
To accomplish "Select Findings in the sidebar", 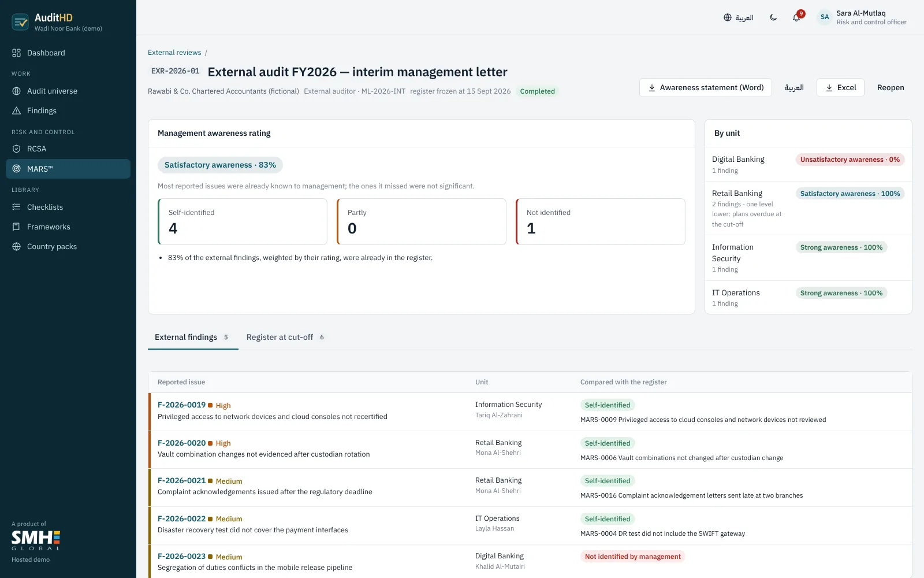I will tap(68, 111).
